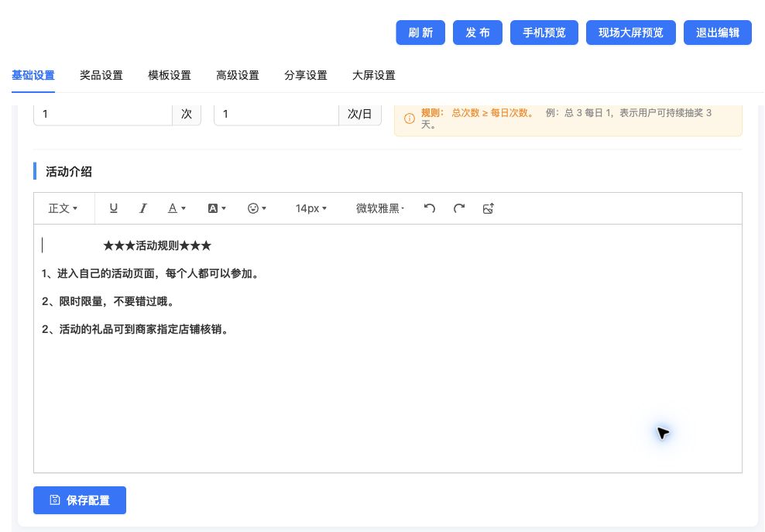This screenshot has width=765, height=532.
Task: Click the line 活动的礼品可到商家指定店铺核销
Action: coord(136,329)
